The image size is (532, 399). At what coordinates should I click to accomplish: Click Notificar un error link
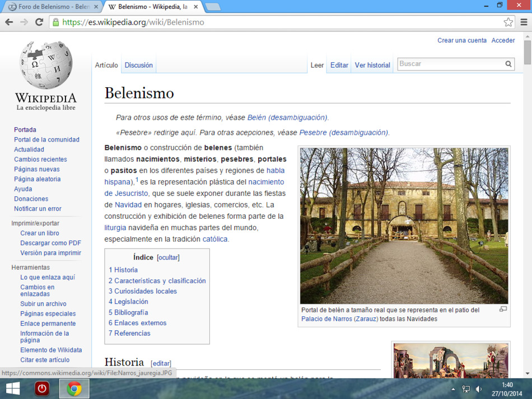tap(38, 209)
